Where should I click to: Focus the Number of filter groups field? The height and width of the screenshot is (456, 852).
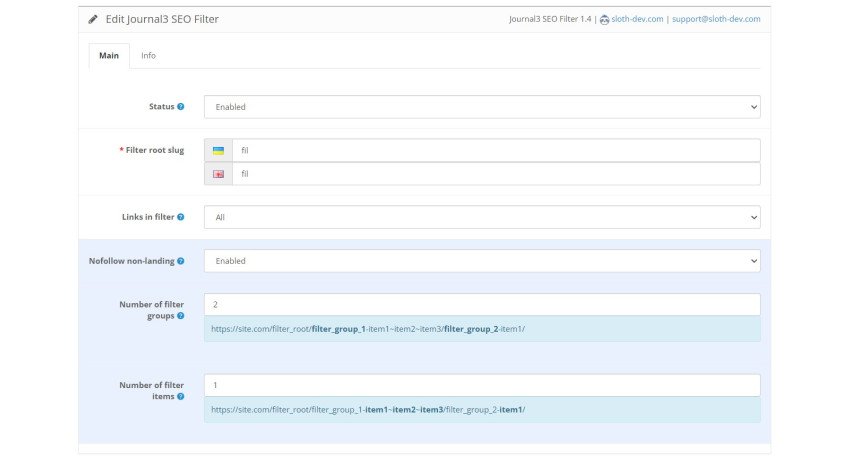(x=482, y=304)
